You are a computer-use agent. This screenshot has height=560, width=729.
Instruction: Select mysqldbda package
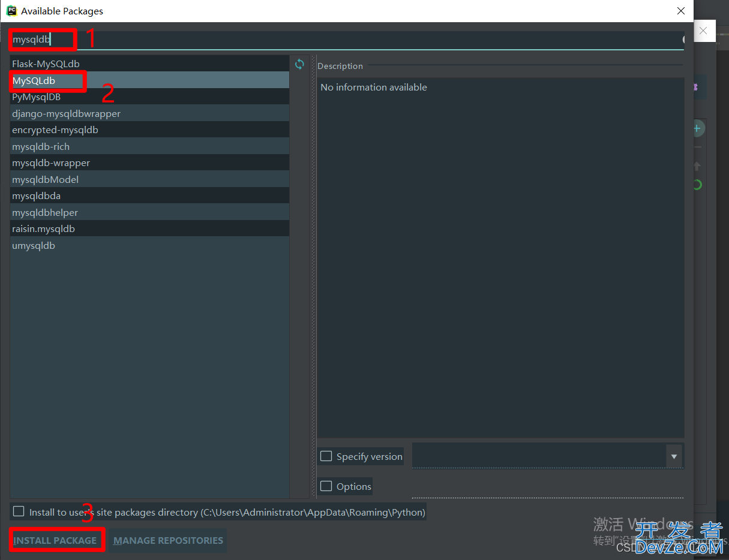149,195
